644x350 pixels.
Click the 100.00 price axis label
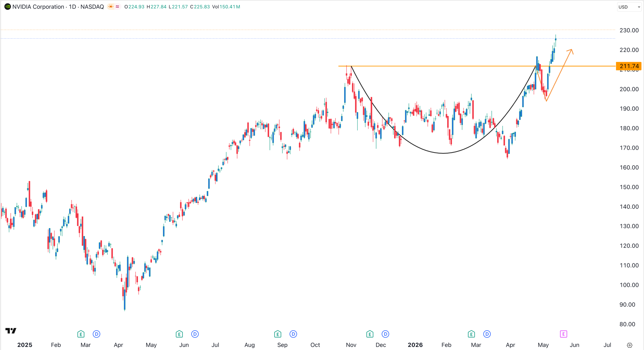coord(629,285)
